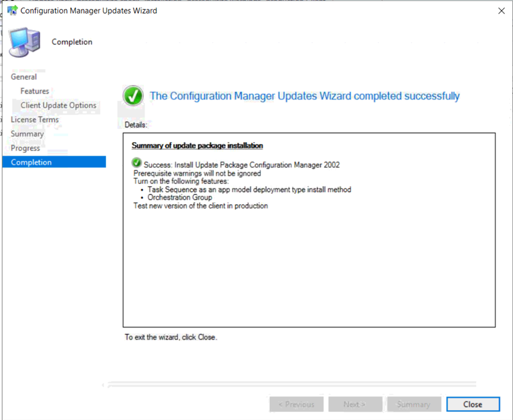Close the window using the title bar X
Screen dimensions: 513x420
point(501,11)
